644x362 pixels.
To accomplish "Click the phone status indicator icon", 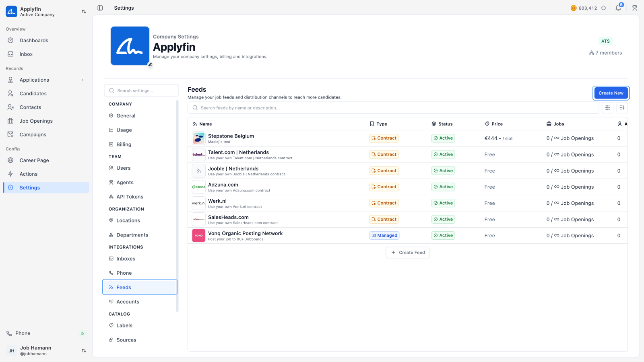I will click(83, 333).
